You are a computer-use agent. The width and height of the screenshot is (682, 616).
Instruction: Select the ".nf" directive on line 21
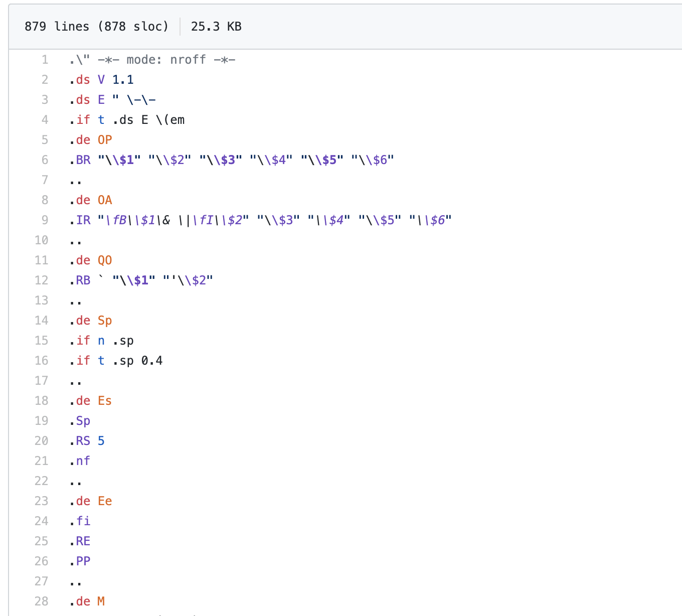(80, 460)
